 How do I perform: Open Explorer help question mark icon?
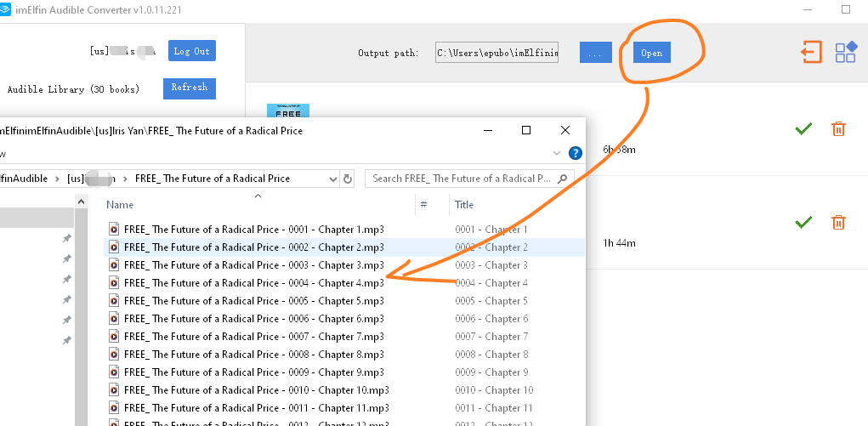576,153
